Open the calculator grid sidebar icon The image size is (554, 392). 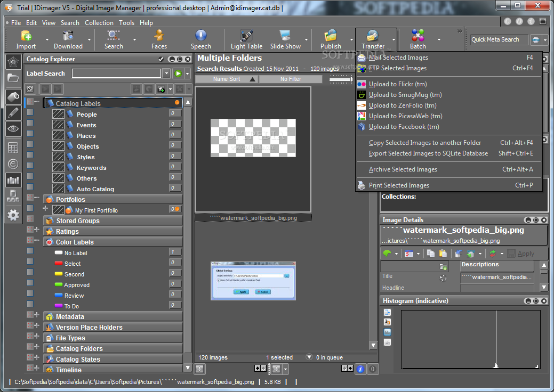[13, 148]
